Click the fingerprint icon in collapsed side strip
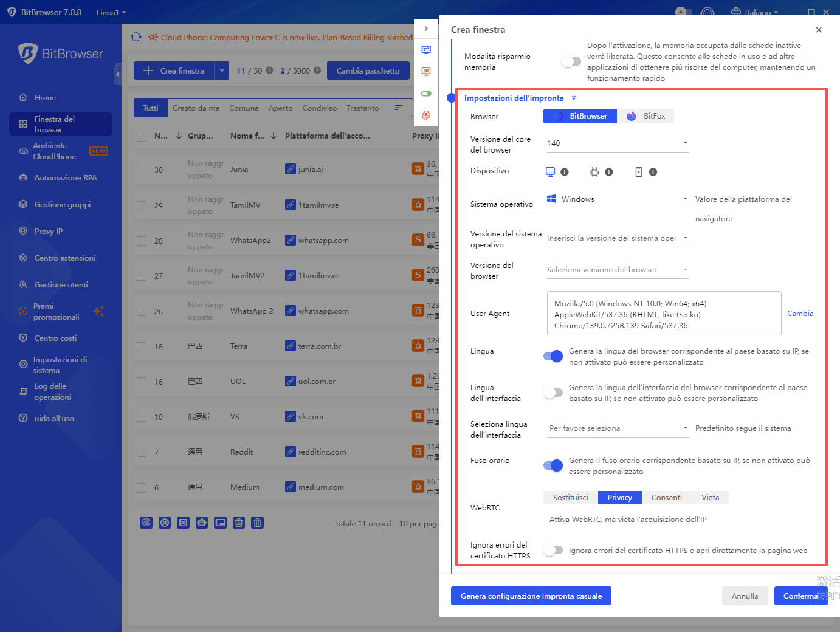The image size is (840, 632). [x=426, y=115]
